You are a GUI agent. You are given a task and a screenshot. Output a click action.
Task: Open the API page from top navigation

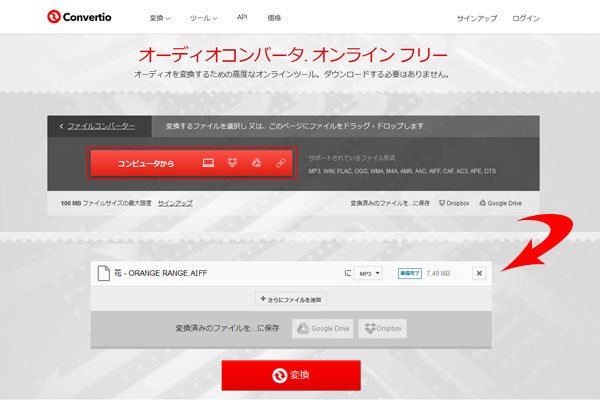242,18
